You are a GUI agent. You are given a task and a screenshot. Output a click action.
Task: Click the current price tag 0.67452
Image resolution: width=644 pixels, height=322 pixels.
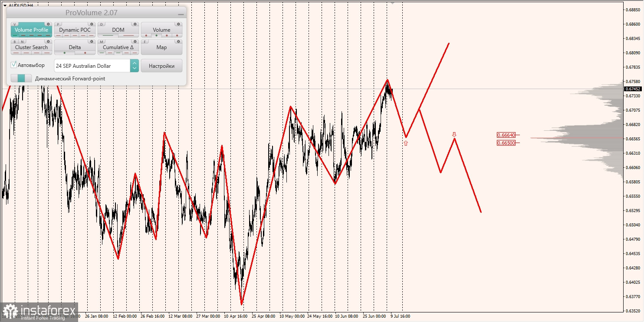click(x=632, y=89)
